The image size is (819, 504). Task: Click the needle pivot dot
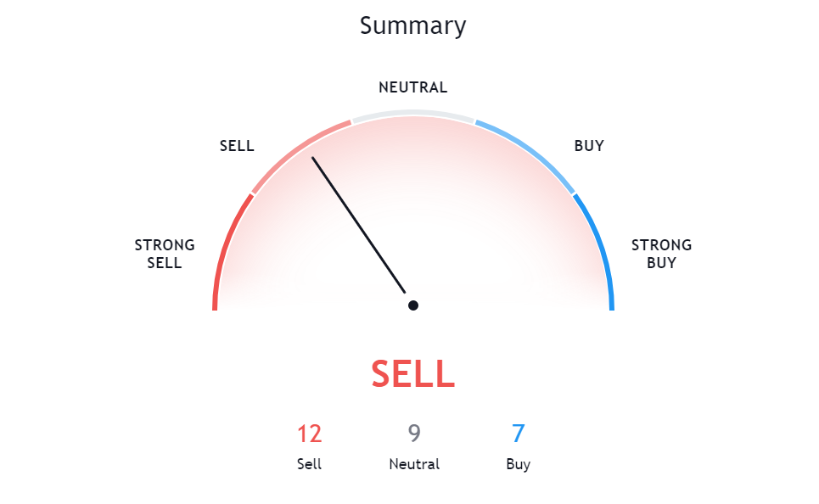tap(412, 305)
